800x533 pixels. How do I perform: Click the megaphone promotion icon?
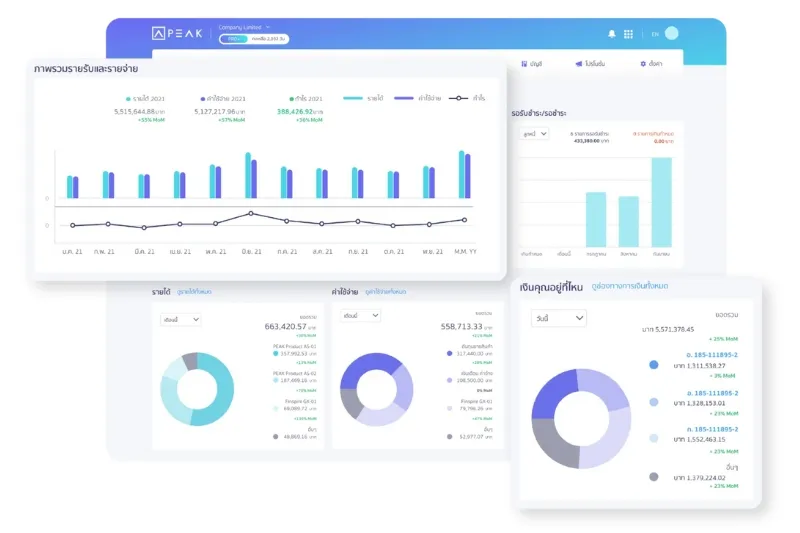click(579, 64)
